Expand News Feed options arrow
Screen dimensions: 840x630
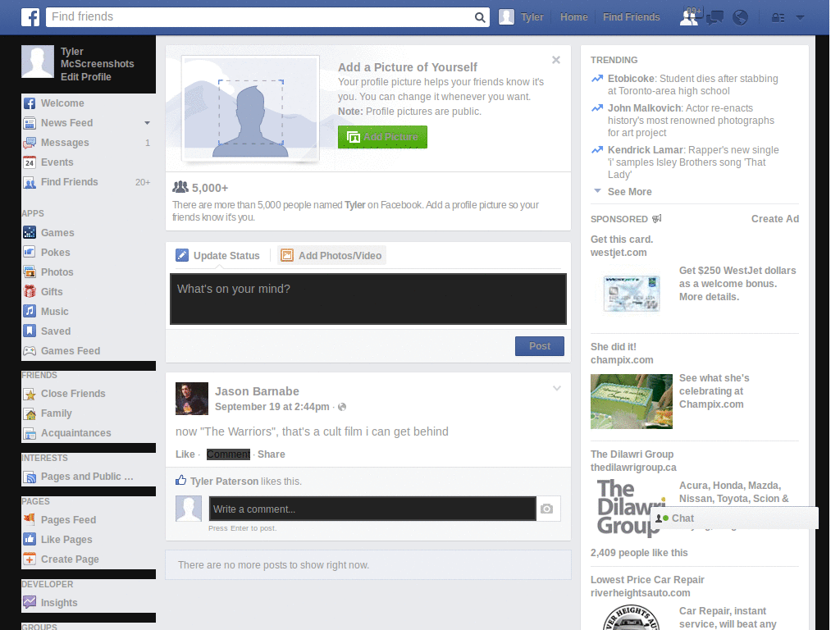147,123
